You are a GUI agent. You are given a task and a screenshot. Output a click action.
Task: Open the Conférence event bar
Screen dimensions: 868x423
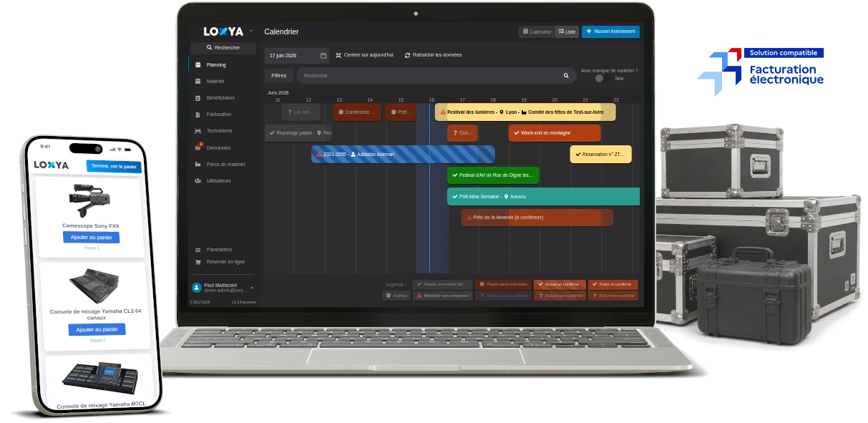tap(356, 112)
